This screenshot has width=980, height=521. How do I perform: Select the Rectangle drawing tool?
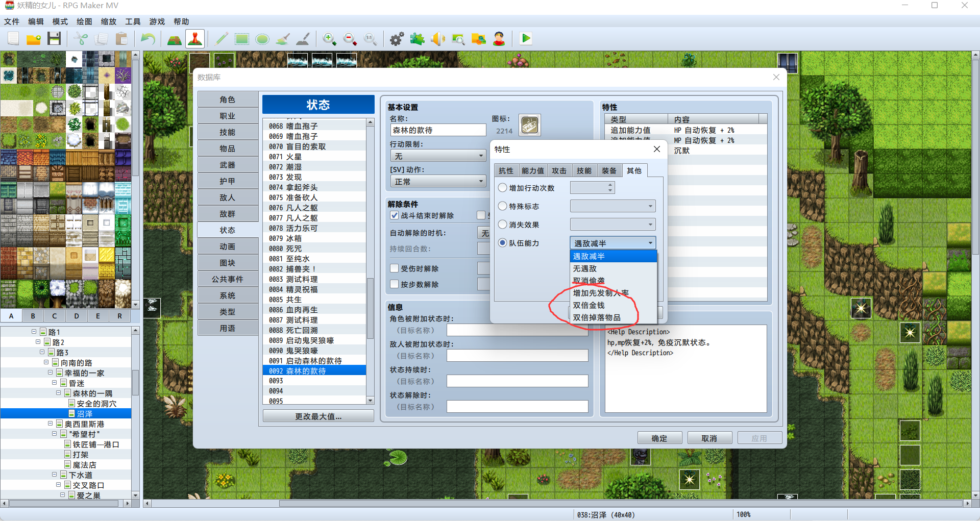(x=242, y=39)
